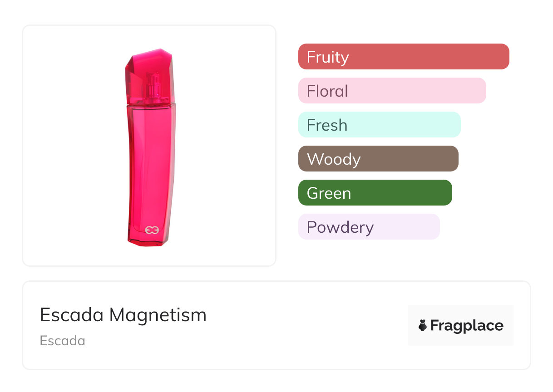Click the pink perfume bottle body

pos(151,172)
